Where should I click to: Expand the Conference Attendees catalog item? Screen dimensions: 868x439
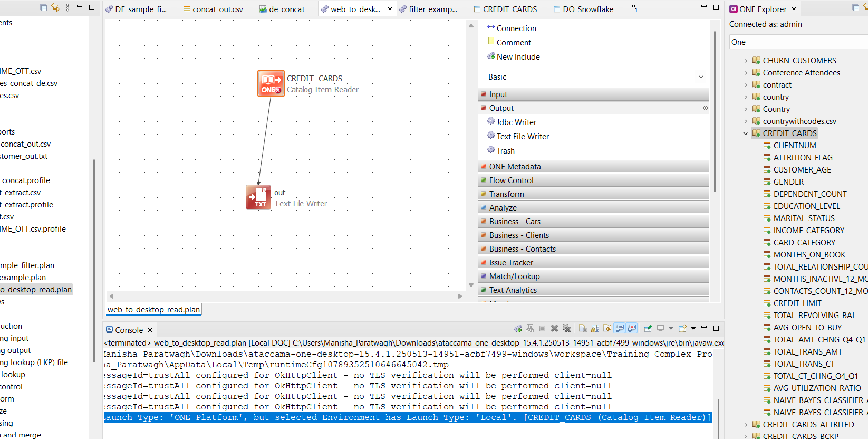[x=746, y=73]
